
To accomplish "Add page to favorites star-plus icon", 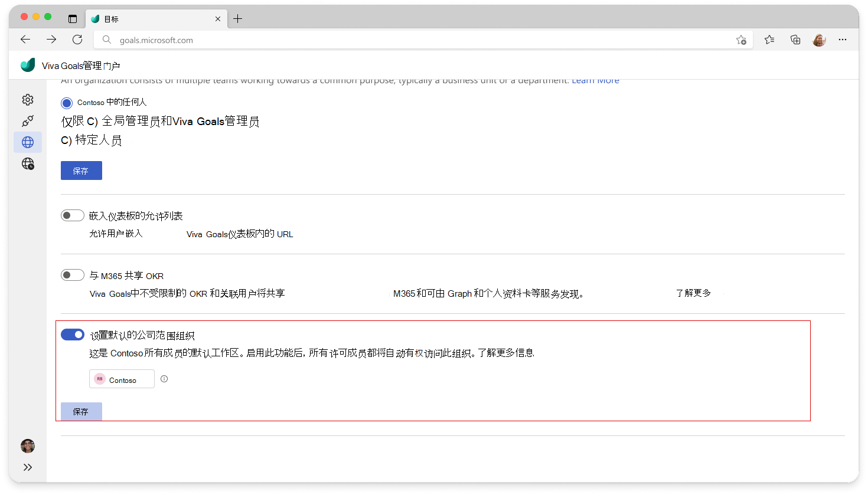I will tap(741, 40).
